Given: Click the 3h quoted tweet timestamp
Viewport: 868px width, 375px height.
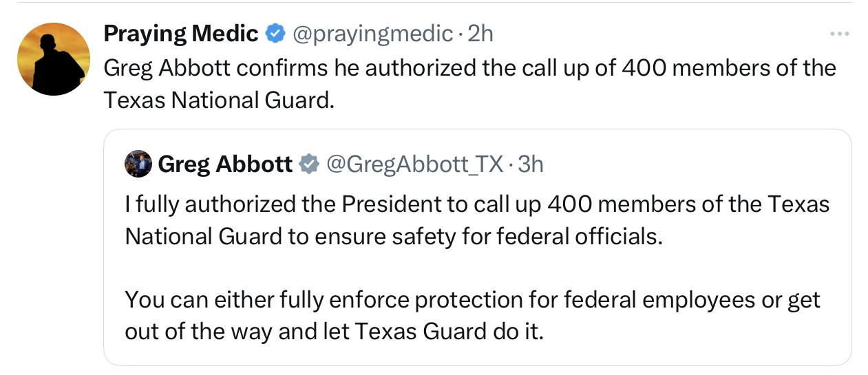Looking at the screenshot, I should 531,164.
